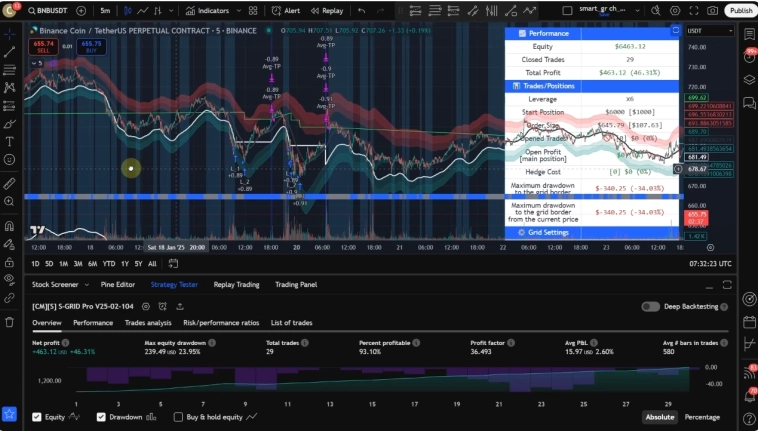Click the red 655.74 SELL button
This screenshot has width=758, height=431.
click(42, 46)
